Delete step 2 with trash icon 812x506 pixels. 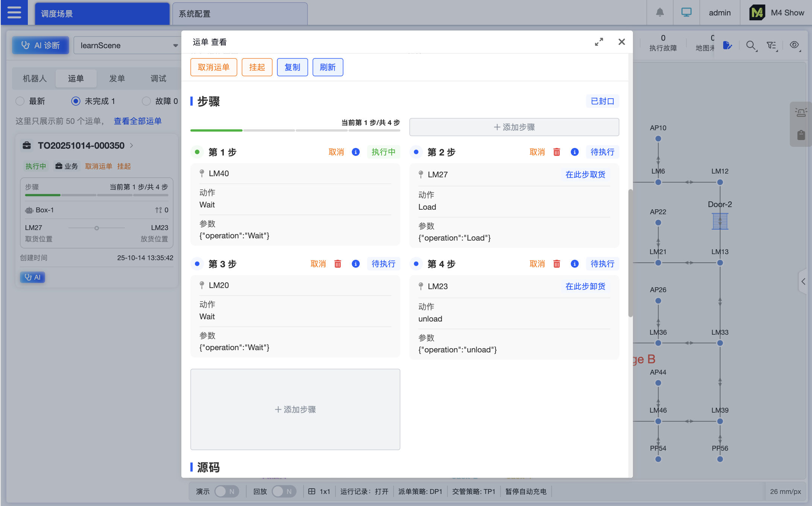(x=557, y=152)
